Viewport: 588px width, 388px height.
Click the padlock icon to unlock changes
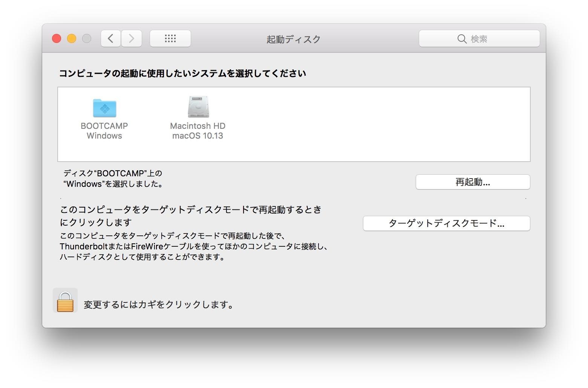(x=65, y=301)
